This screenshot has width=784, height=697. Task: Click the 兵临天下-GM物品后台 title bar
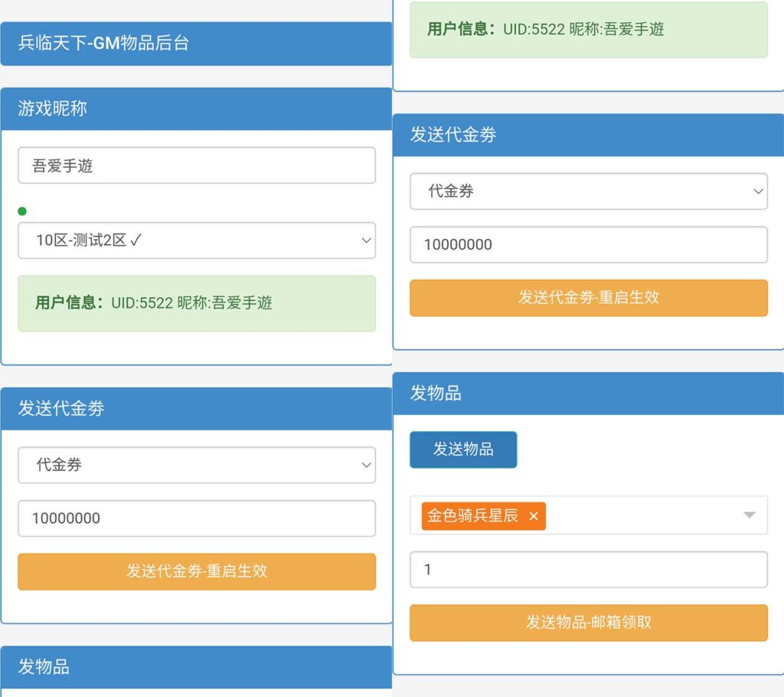[x=196, y=44]
